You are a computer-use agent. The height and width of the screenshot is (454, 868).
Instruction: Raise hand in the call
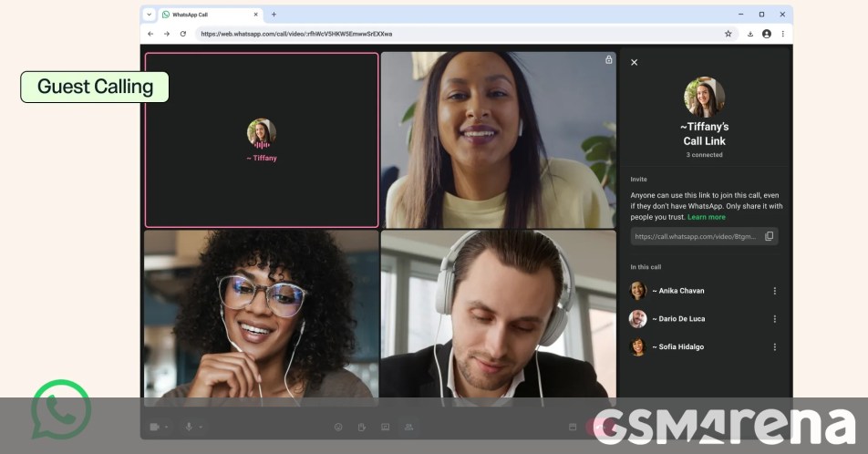coord(361,427)
